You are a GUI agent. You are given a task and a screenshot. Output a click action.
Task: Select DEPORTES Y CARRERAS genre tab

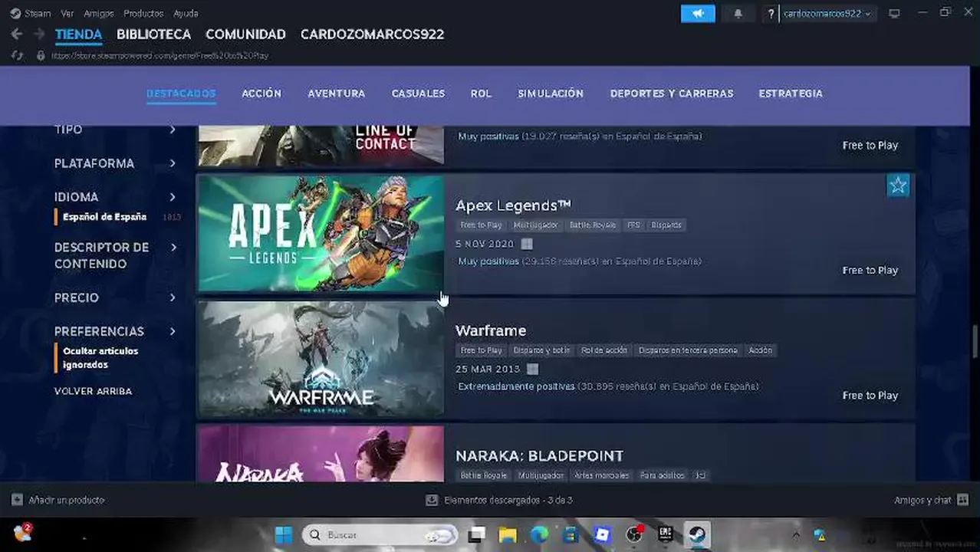coord(672,94)
